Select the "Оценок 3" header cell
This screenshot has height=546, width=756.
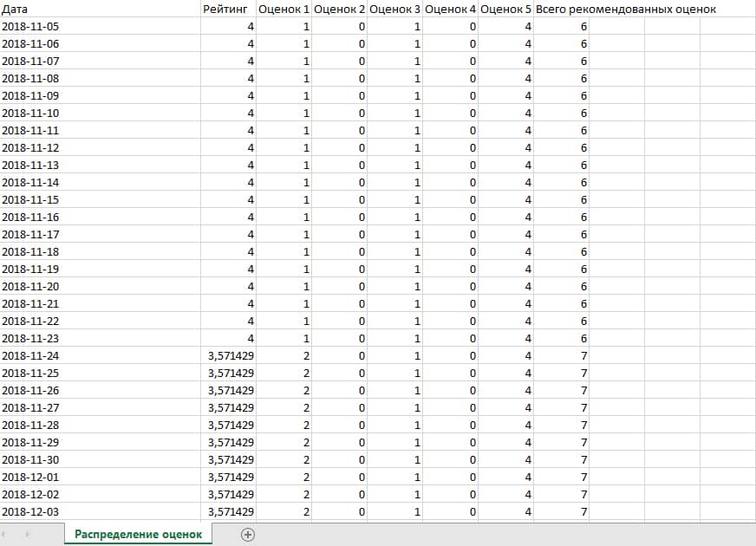click(394, 10)
